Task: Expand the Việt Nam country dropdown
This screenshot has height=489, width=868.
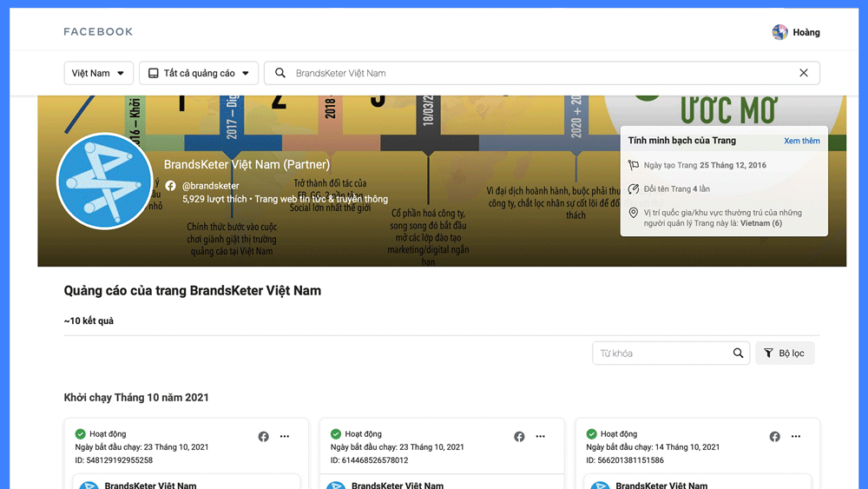Action: (x=99, y=73)
